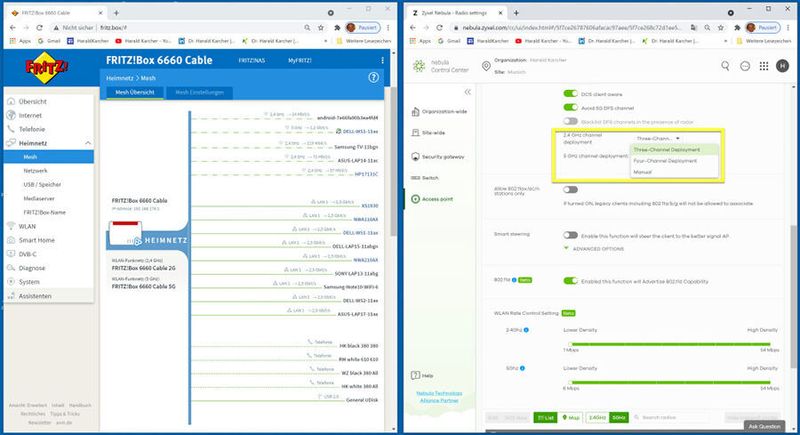Adjust the 2.4GHz rate control slider handle
This screenshot has width=800, height=435.
(570, 344)
